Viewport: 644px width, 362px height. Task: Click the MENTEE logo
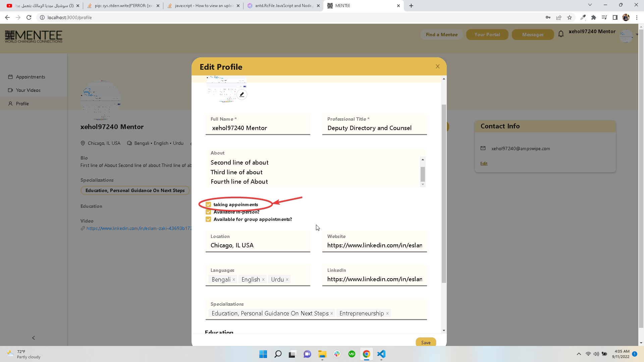[x=34, y=36]
